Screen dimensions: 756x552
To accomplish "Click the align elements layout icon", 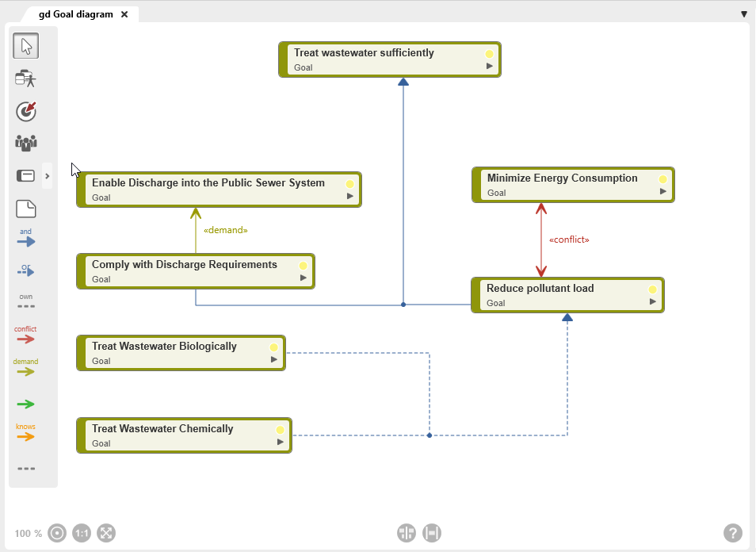I will [x=407, y=533].
